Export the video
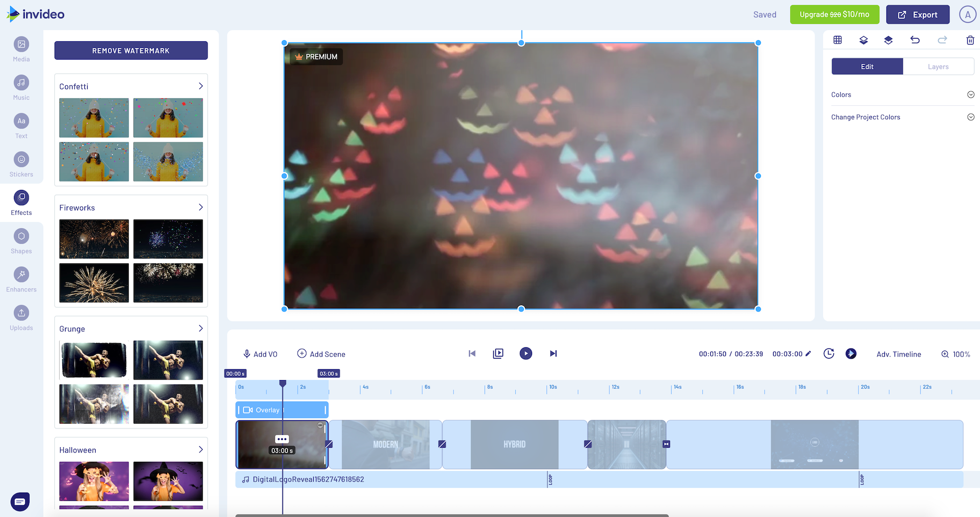The width and height of the screenshot is (980, 517). 917,14
